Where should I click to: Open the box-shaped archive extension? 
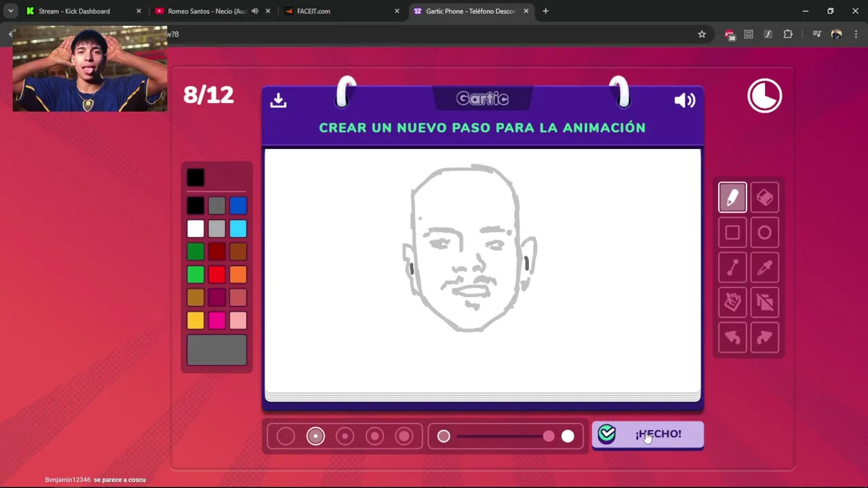(749, 34)
